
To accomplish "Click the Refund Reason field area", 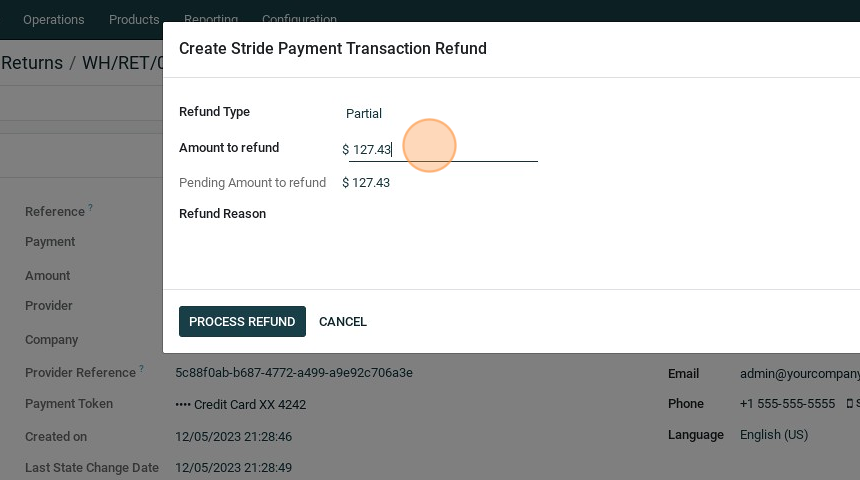I will tap(440, 214).
